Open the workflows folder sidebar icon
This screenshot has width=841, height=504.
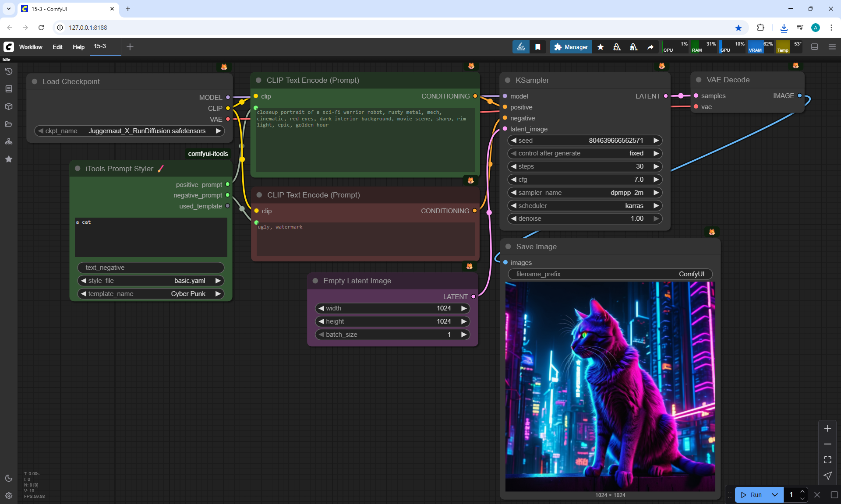pos(9,124)
